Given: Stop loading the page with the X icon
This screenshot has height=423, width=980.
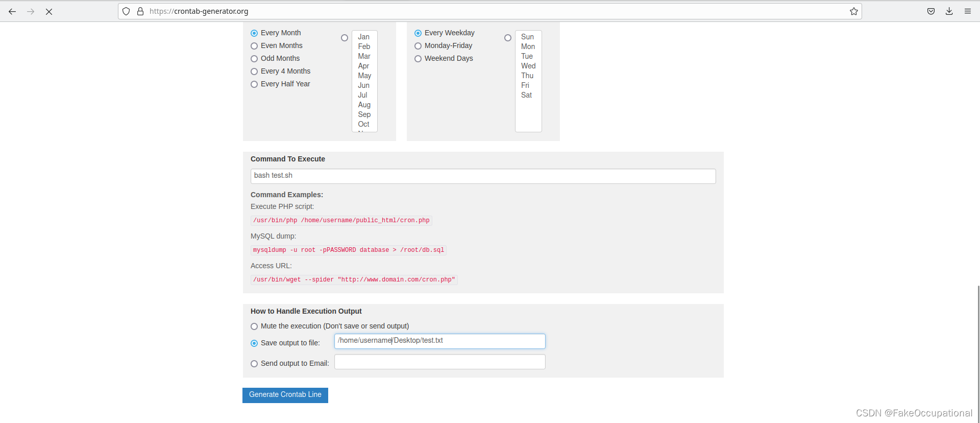Looking at the screenshot, I should pos(49,11).
